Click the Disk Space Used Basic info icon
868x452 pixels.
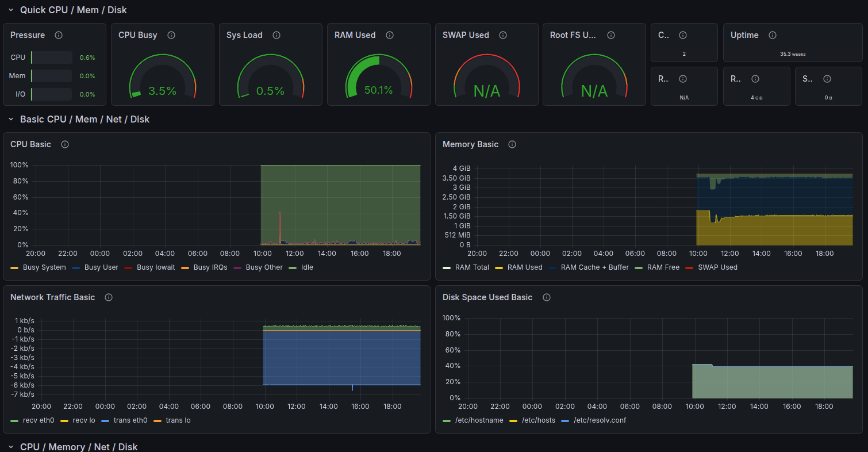click(546, 297)
